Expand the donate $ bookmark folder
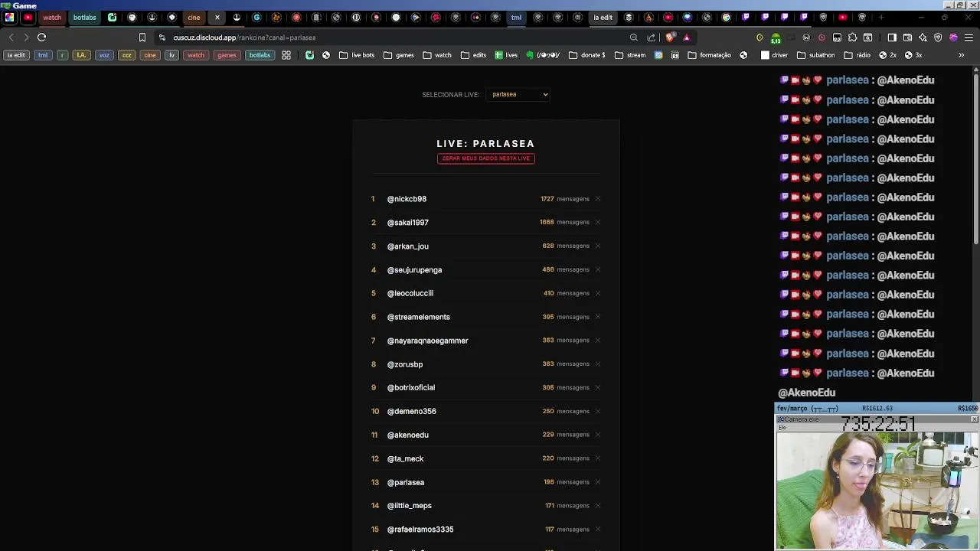980x551 pixels. (x=586, y=55)
